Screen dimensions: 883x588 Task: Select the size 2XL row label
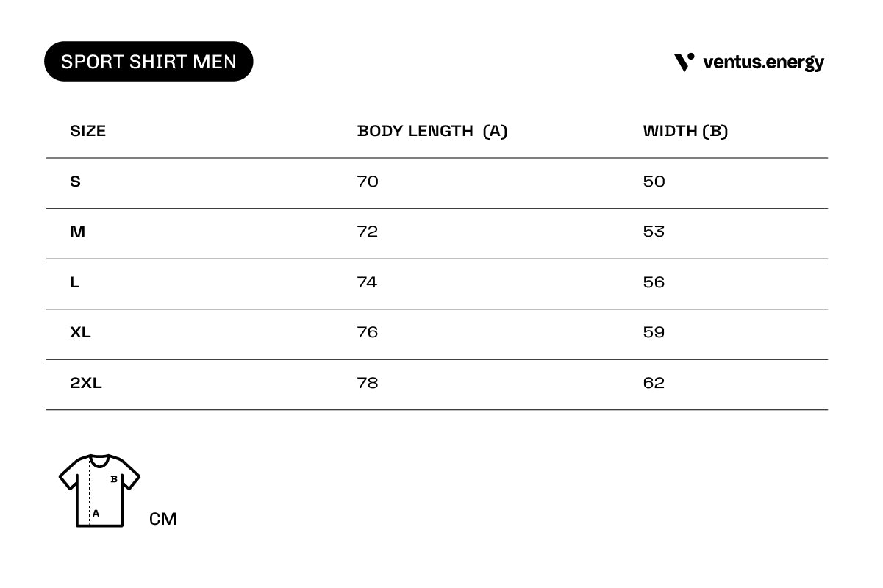point(86,383)
